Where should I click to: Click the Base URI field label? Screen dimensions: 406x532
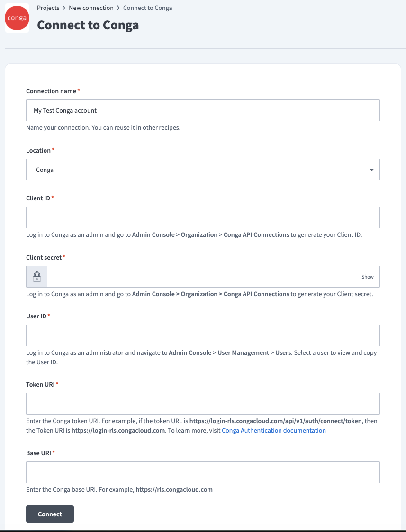coord(38,453)
